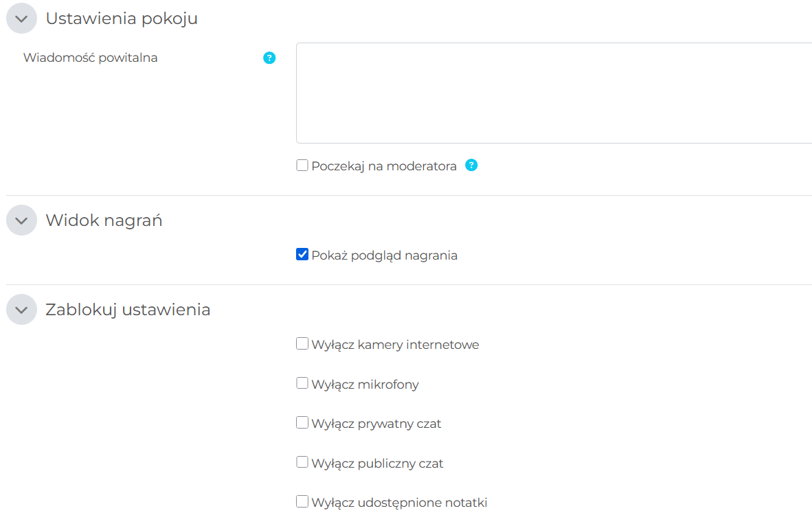Click the Widok nagrań heading text

104,220
